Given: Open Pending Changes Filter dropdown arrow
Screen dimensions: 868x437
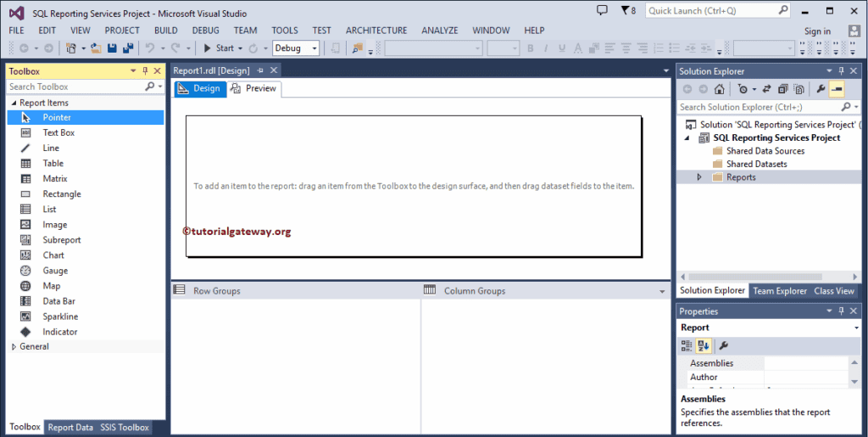Looking at the screenshot, I should coord(754,88).
